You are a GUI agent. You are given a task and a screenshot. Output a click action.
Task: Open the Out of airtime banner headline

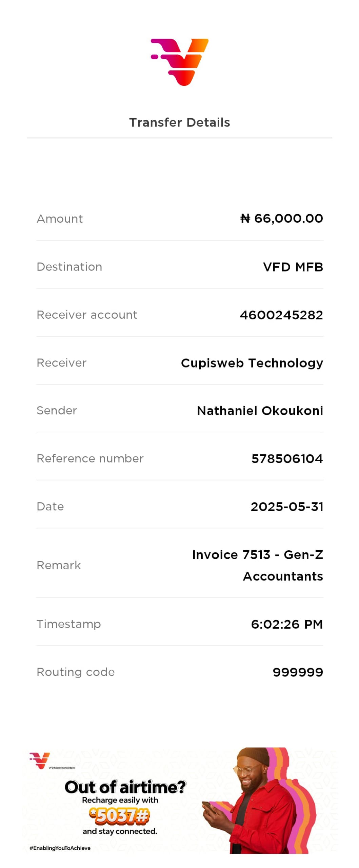coord(125,787)
